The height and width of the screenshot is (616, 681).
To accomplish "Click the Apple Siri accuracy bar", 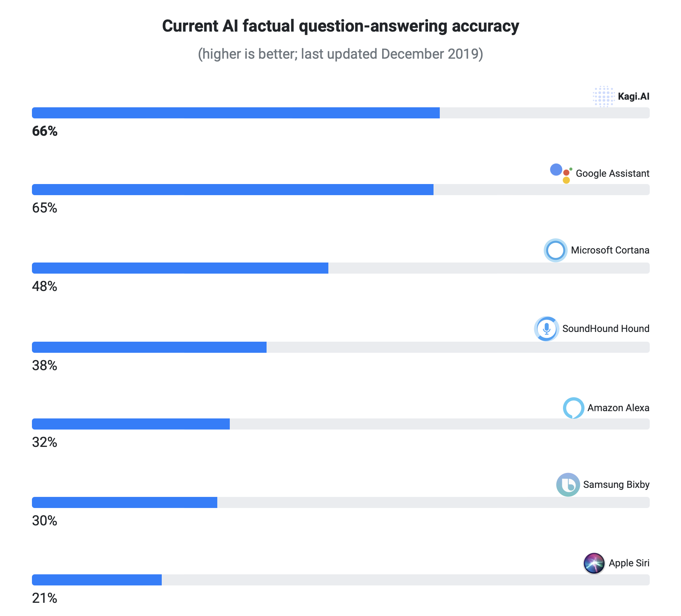I will [x=340, y=580].
